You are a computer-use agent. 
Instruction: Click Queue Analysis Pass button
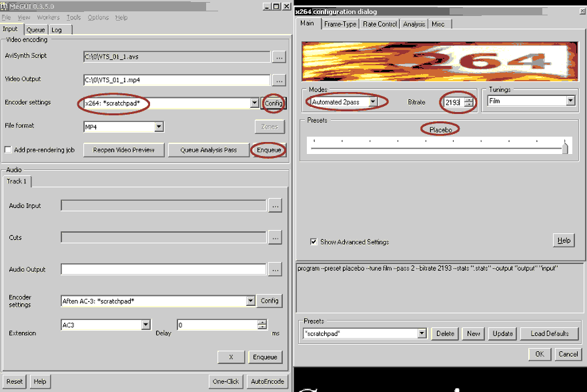point(209,150)
